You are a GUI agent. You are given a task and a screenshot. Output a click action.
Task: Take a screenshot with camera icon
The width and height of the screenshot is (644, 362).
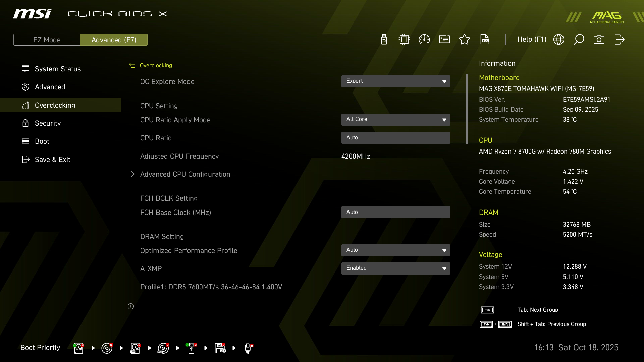[599, 40]
